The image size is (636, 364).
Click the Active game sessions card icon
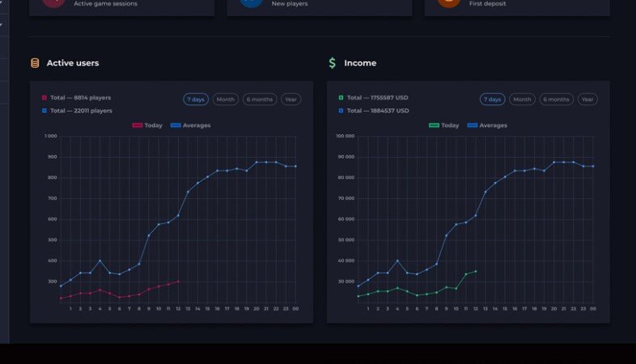pyautogui.click(x=53, y=2)
